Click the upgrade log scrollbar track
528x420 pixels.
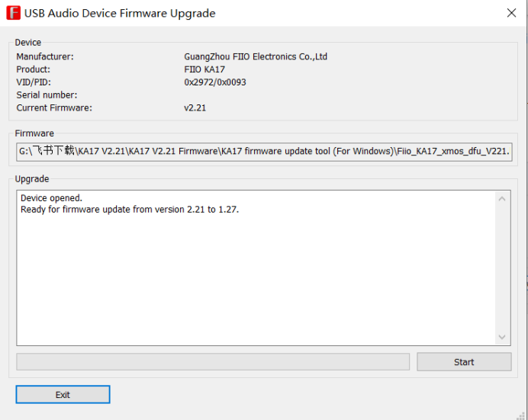coord(502,267)
